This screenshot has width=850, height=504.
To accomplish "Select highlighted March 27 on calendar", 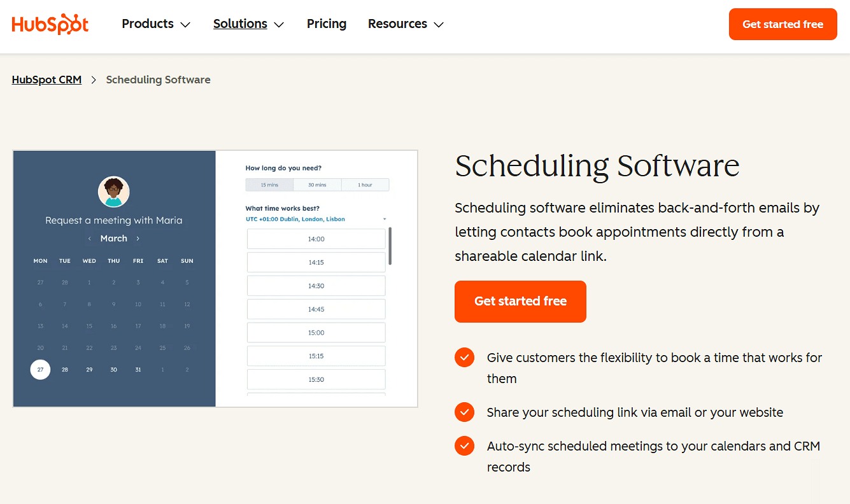I will pyautogui.click(x=40, y=369).
